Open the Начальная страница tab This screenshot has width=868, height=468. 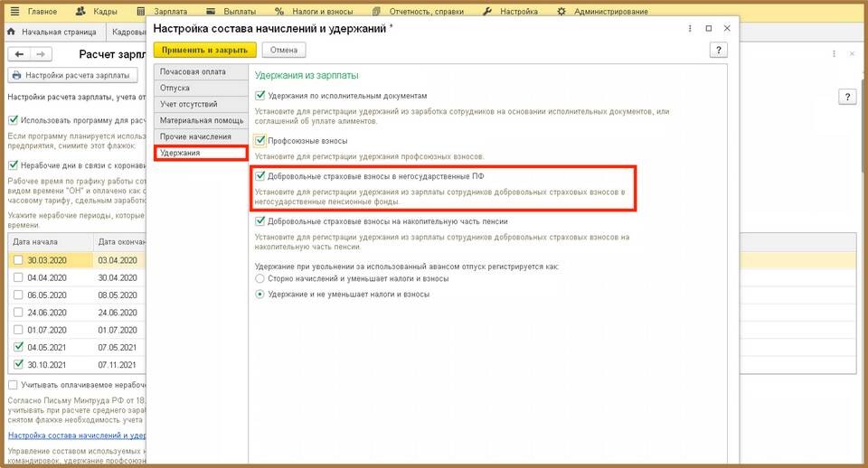(54, 33)
